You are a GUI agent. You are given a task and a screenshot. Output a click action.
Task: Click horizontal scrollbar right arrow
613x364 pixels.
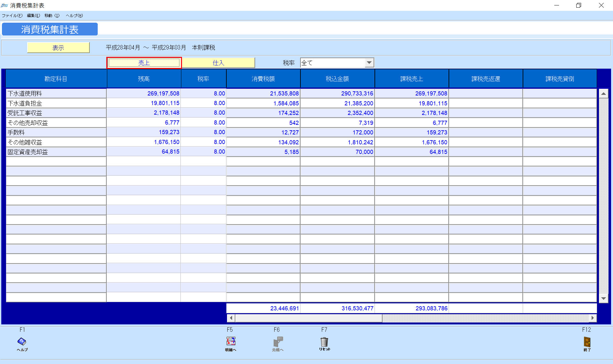[x=593, y=318]
